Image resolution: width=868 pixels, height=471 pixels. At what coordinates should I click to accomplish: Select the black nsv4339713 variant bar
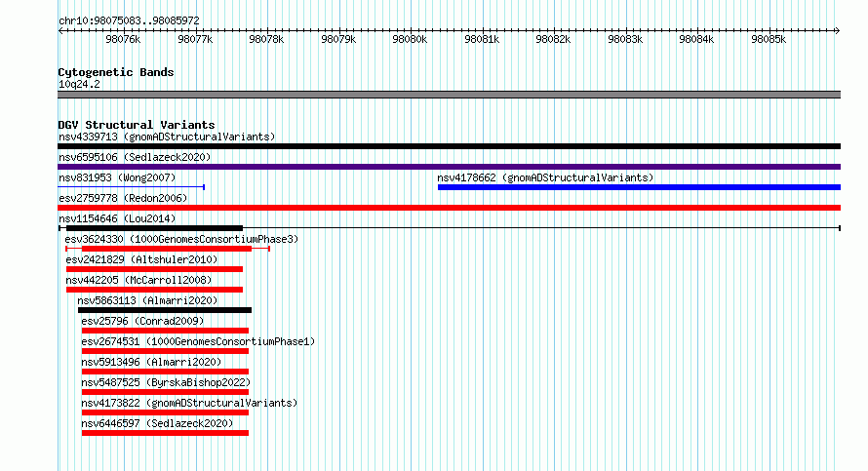pyautogui.click(x=449, y=146)
